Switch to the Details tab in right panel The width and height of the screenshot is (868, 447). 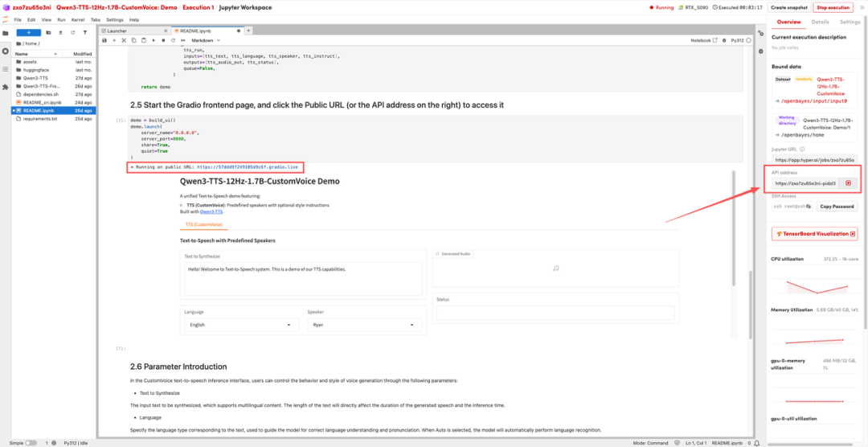[820, 22]
